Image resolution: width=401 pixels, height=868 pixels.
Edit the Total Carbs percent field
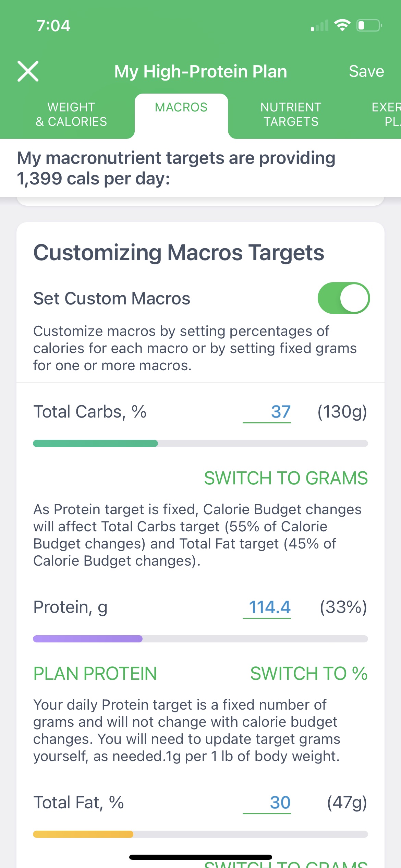[267, 412]
